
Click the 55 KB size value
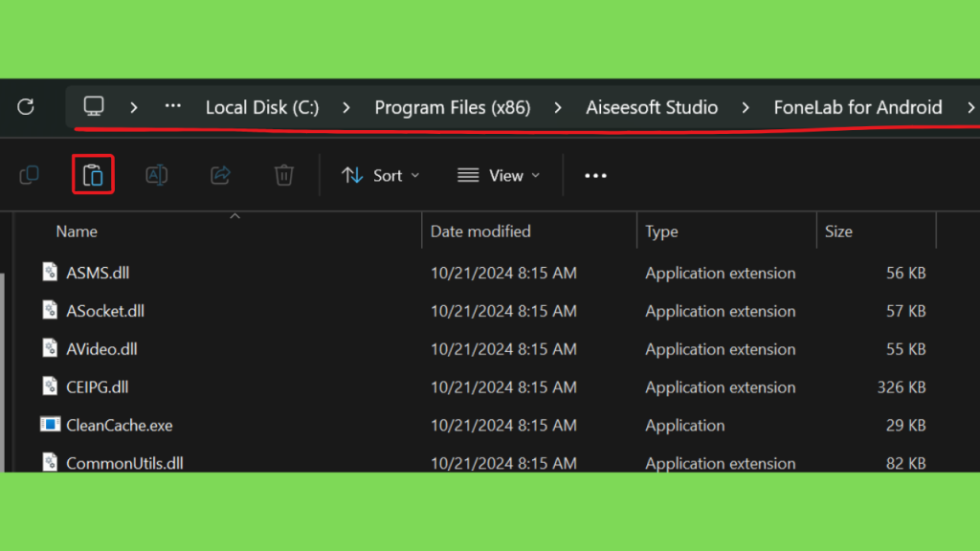tap(905, 349)
